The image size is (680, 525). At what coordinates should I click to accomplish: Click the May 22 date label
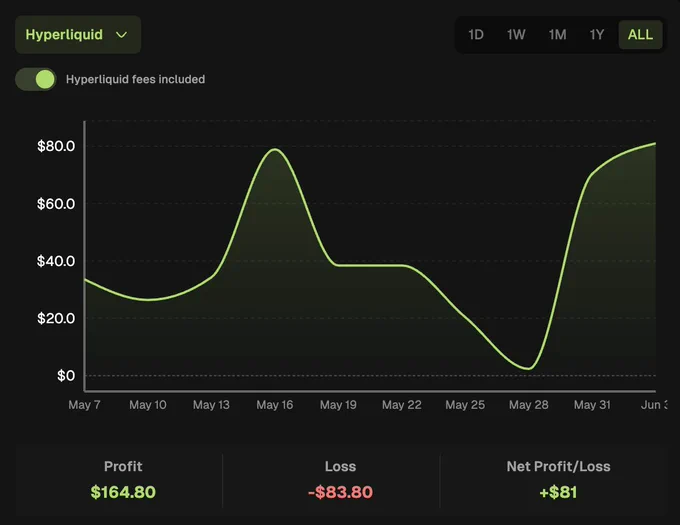coord(402,405)
